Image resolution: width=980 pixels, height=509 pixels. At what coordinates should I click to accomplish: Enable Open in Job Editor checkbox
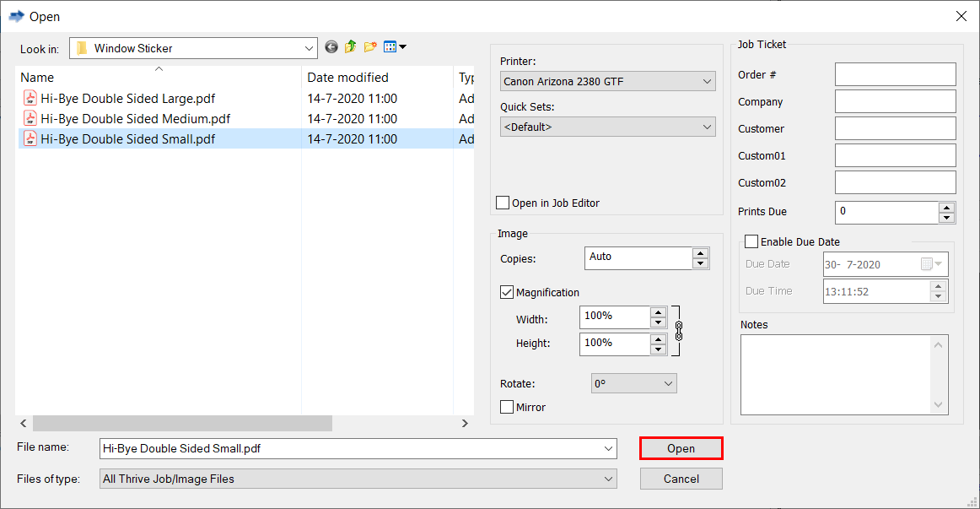click(503, 203)
